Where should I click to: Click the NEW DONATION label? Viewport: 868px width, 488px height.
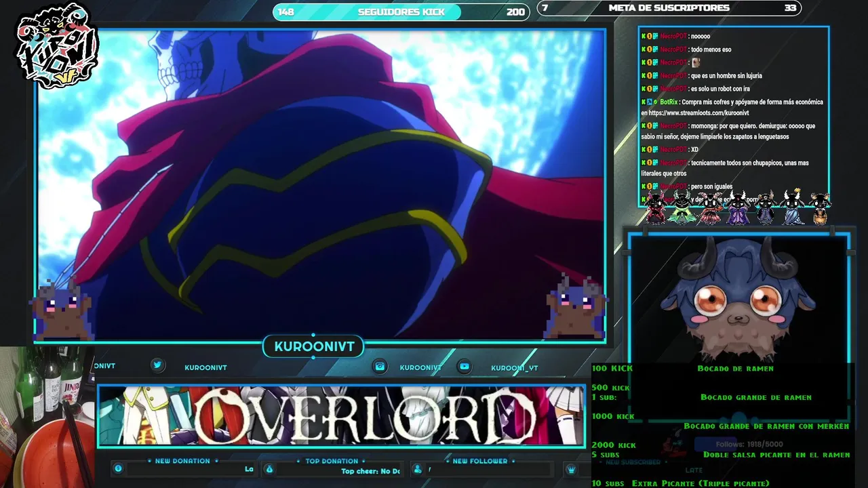[182, 461]
